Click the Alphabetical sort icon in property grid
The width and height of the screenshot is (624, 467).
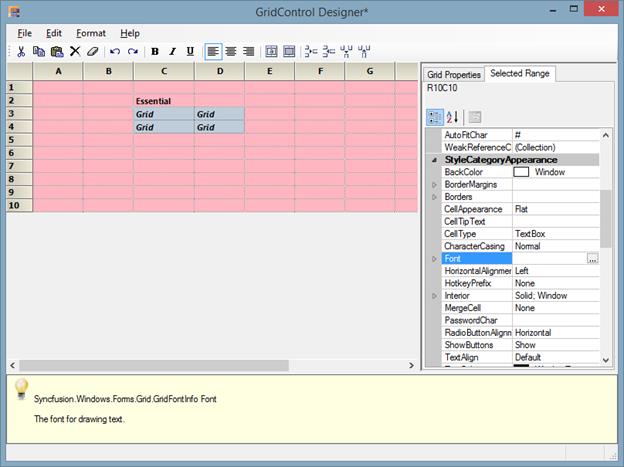452,117
